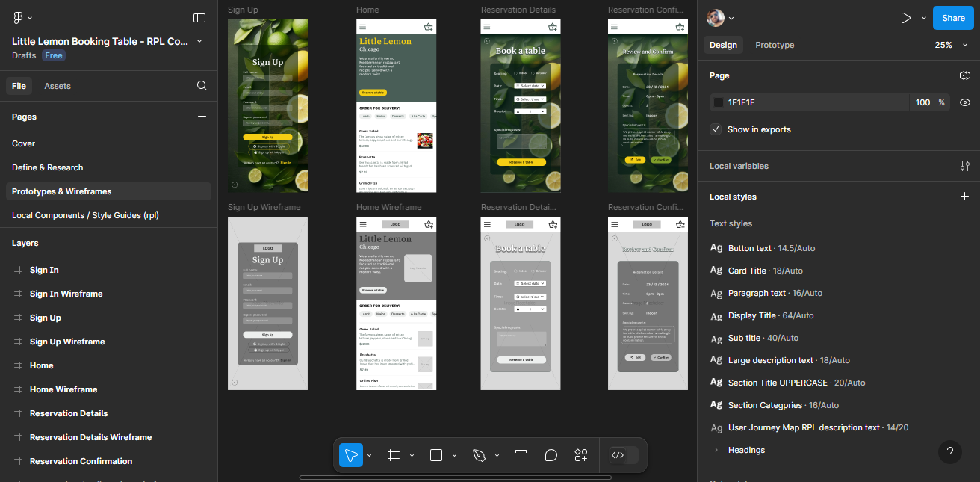
Task: Select the Text tool
Action: [x=521, y=455]
